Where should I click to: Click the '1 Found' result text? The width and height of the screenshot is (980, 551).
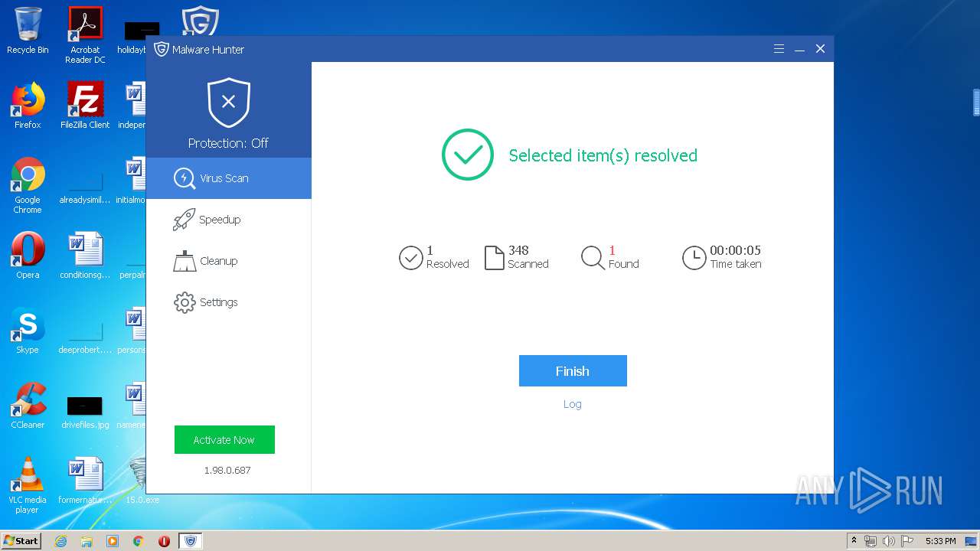click(x=624, y=257)
